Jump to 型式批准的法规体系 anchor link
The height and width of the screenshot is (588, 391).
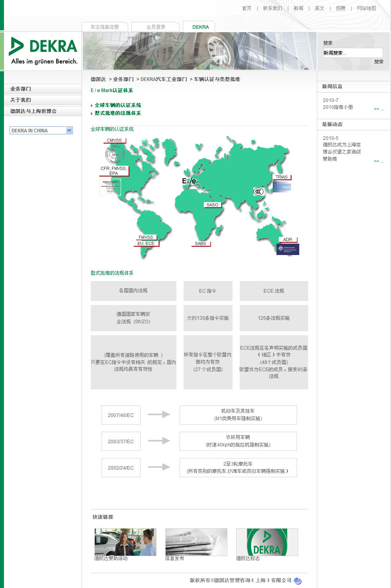coord(118,113)
